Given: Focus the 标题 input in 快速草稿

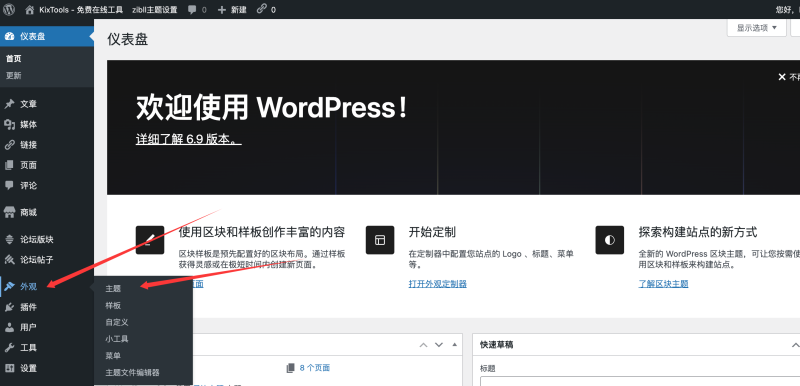Looking at the screenshot, I should pyautogui.click(x=640, y=381).
